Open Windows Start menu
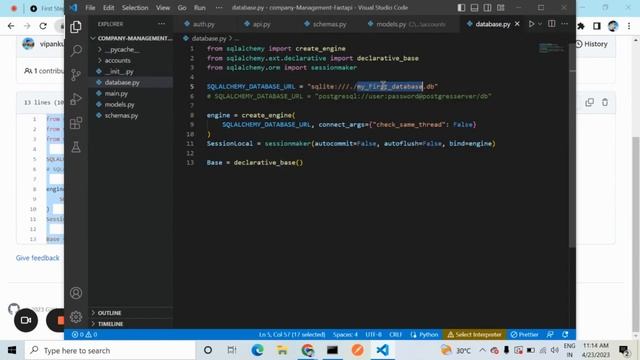 (x=12, y=350)
